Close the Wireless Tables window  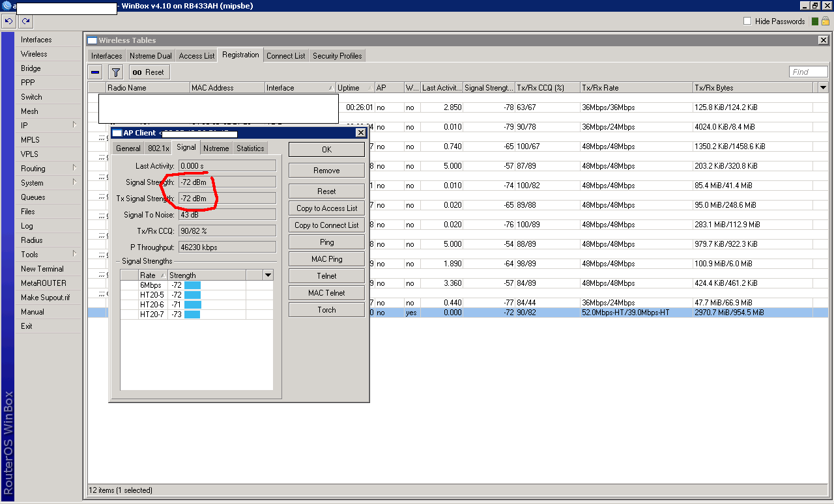point(823,40)
